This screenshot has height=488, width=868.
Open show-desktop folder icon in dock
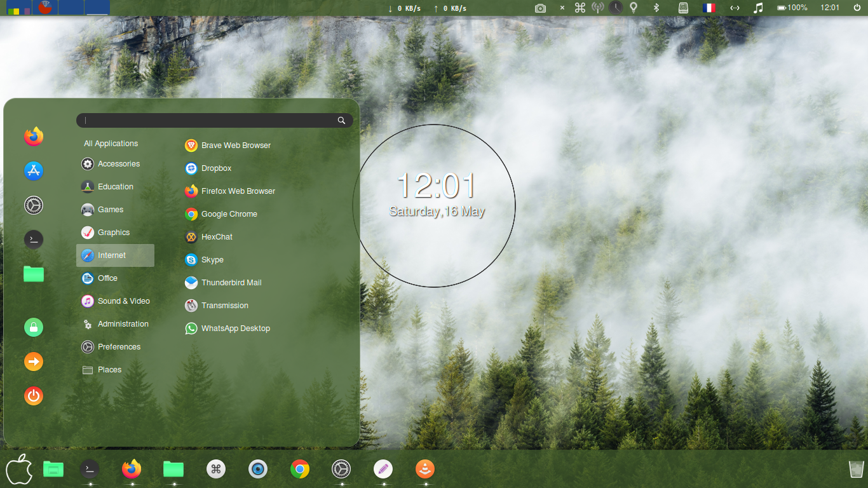[x=53, y=470]
